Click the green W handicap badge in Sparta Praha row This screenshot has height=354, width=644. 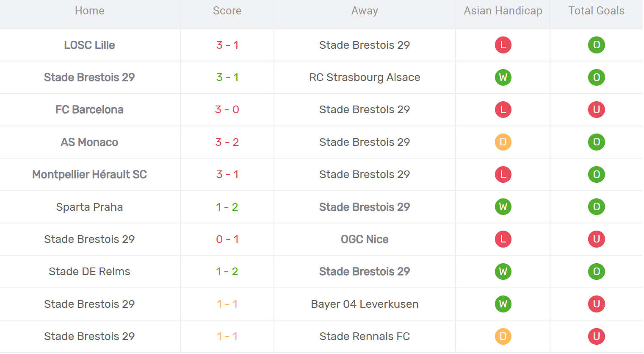click(503, 207)
